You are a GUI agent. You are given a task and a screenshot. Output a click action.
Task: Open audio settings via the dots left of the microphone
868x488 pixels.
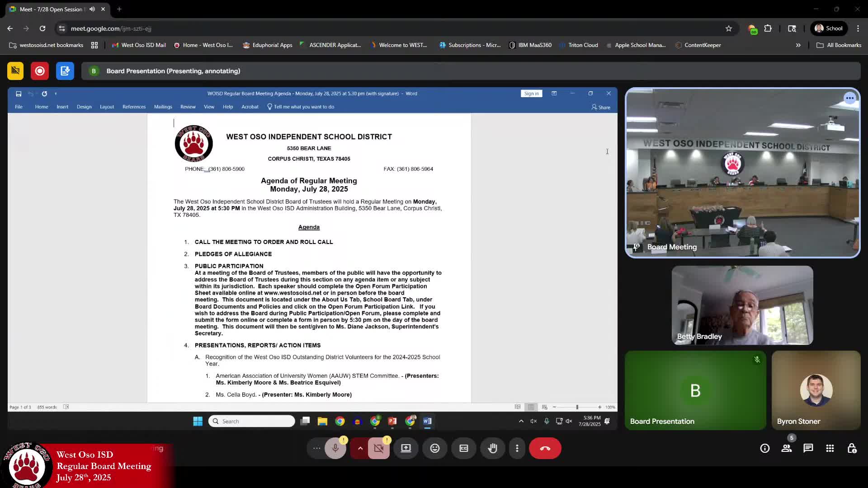(317, 448)
